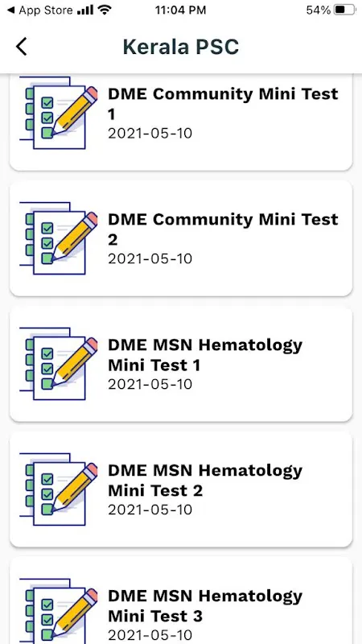Tap date under Hematology Mini Test 2
362x644 pixels.
coord(150,510)
